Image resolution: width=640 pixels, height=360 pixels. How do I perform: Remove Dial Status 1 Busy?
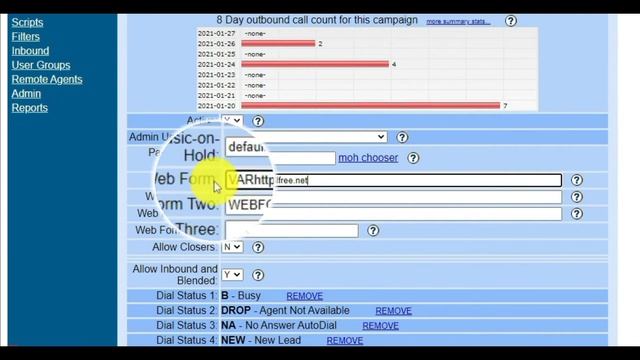304,296
